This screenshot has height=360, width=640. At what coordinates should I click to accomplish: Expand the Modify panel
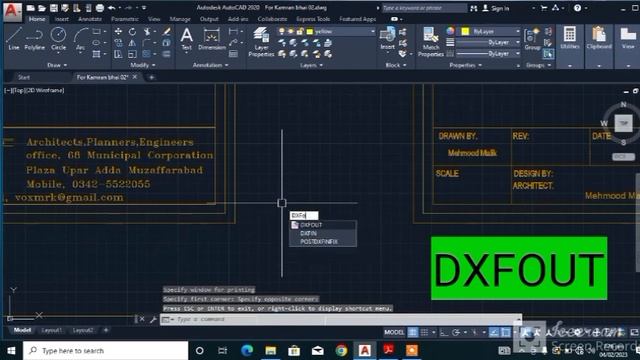[143, 65]
